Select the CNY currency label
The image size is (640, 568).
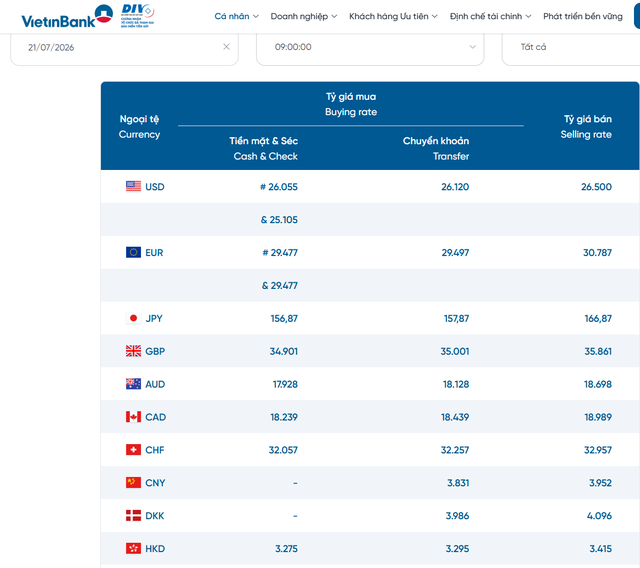pyautogui.click(x=156, y=483)
